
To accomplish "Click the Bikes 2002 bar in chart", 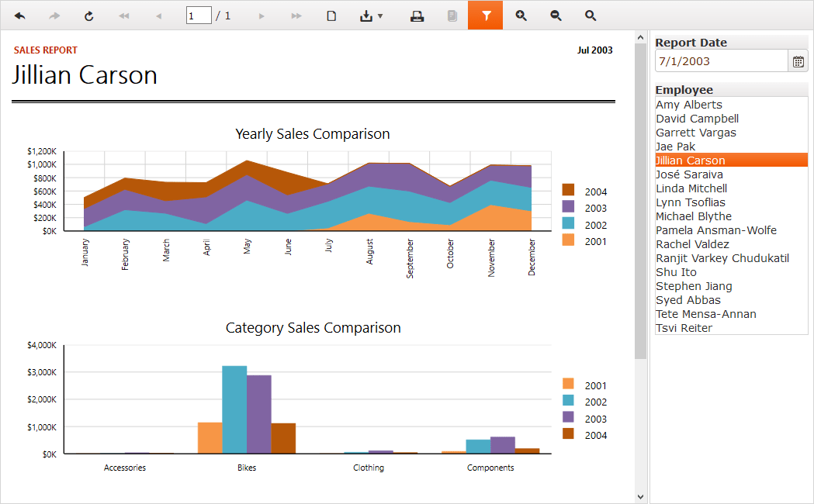I will [x=234, y=409].
